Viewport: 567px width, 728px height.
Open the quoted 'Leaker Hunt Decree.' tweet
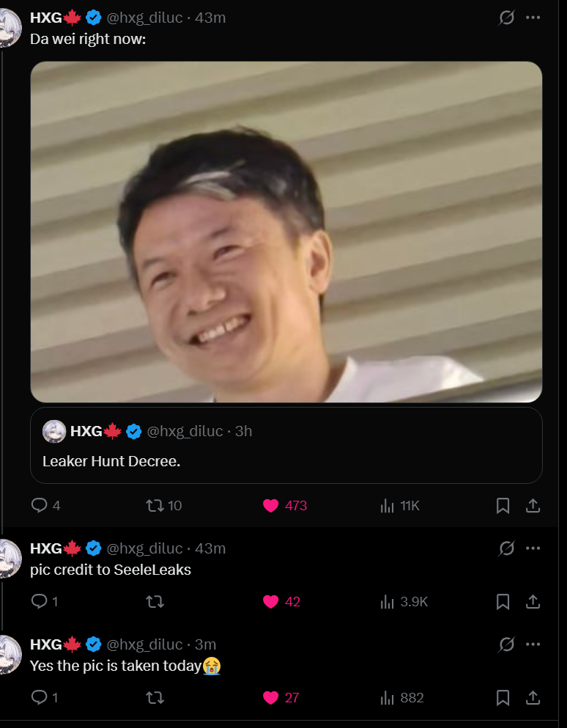286,445
